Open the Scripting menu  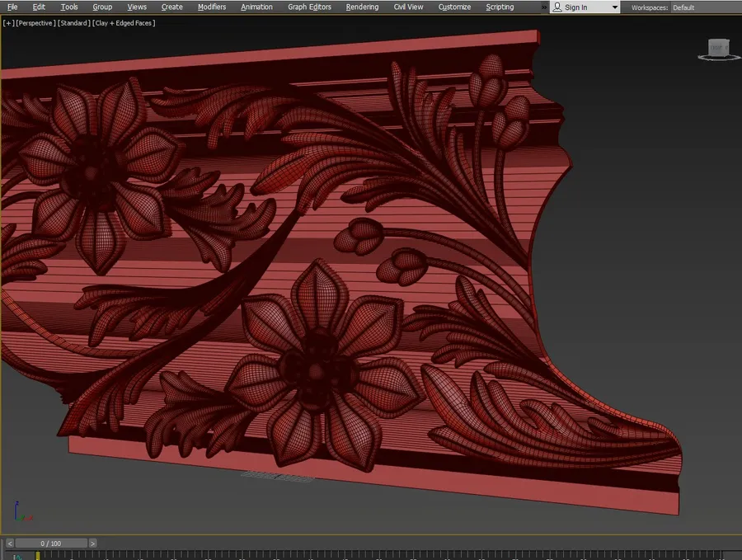pos(500,7)
